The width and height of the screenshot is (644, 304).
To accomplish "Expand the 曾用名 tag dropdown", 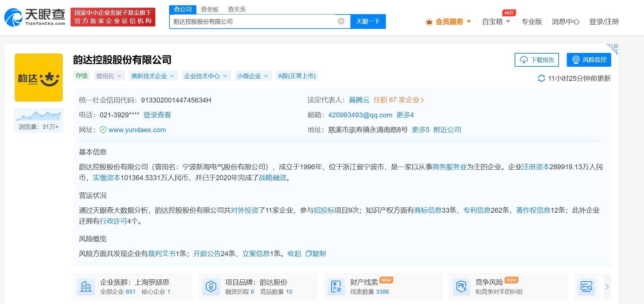I will (109, 76).
